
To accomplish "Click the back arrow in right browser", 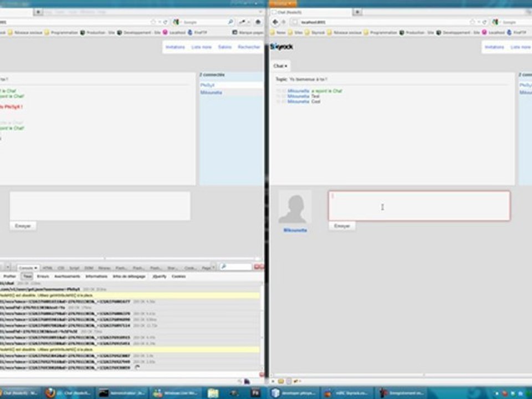I will pos(275,22).
